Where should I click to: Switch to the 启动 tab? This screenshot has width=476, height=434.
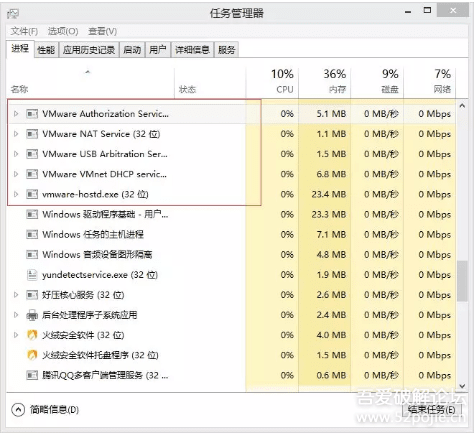[x=132, y=50]
